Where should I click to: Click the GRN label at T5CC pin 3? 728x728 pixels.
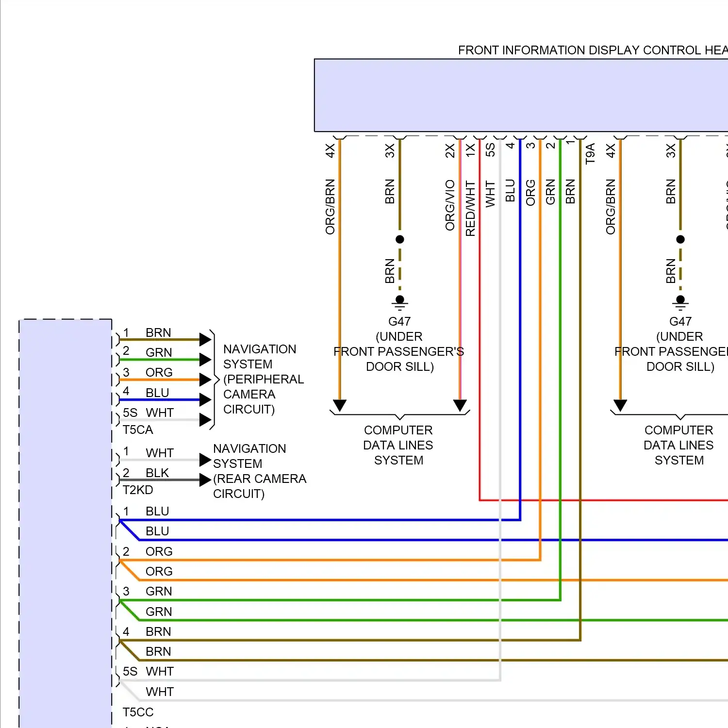(x=159, y=591)
